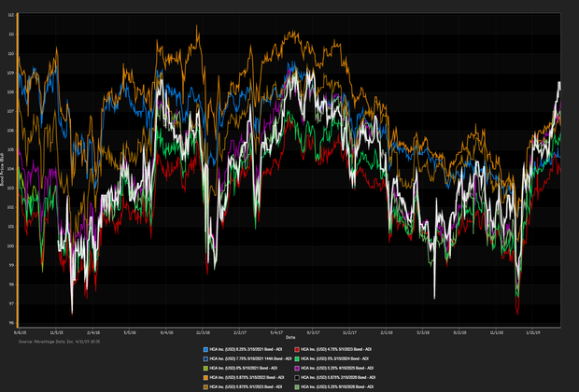Click the 104 price axis label

pyautogui.click(x=11, y=169)
